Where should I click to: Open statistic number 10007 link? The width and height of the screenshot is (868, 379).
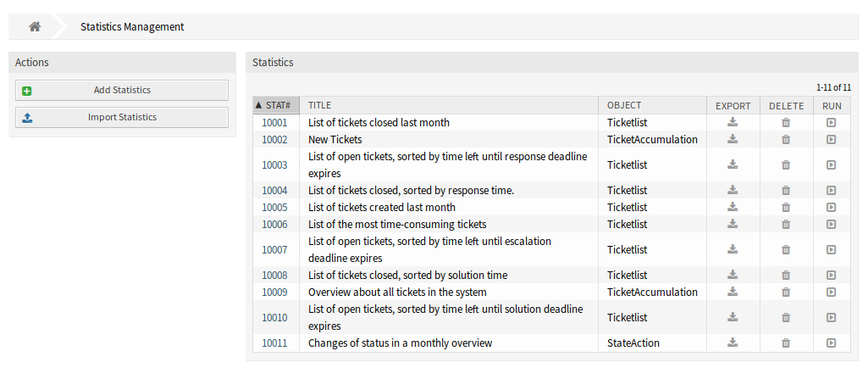tap(274, 249)
